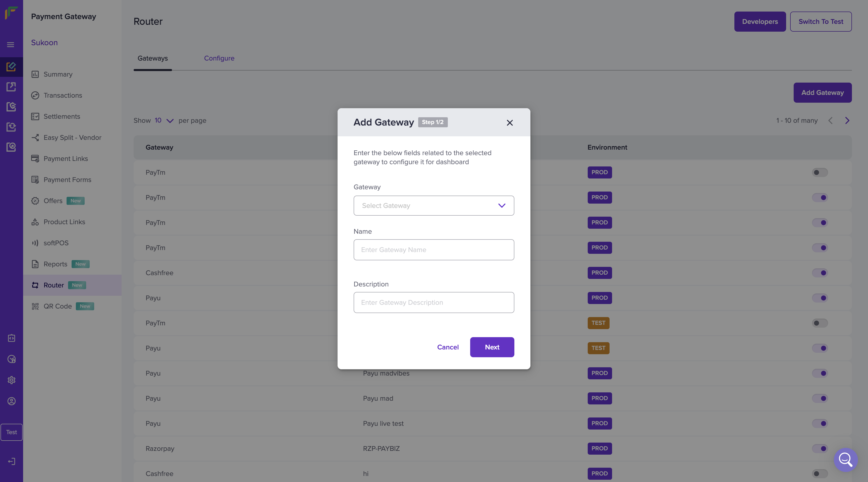This screenshot has height=482, width=868.
Task: Toggle the first PayTm gateway switch
Action: point(820,172)
